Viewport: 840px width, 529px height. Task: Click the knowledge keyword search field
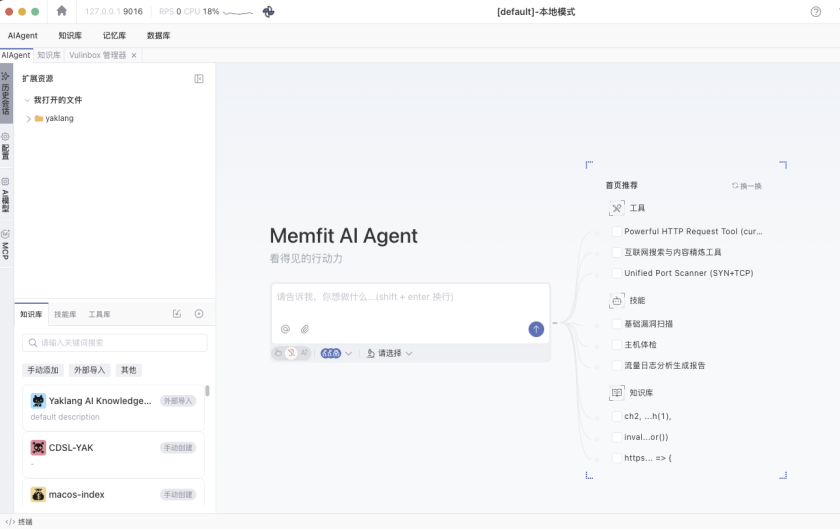click(115, 342)
